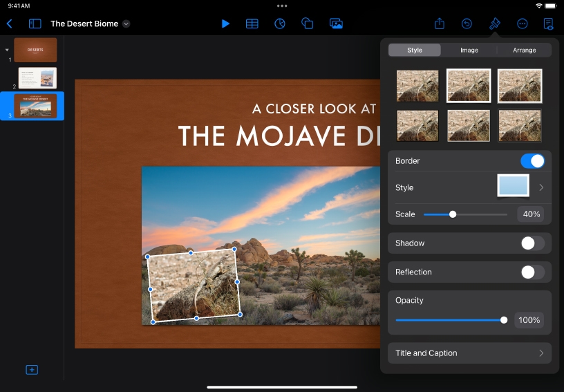Edit the Scale 40% value field

tap(531, 214)
